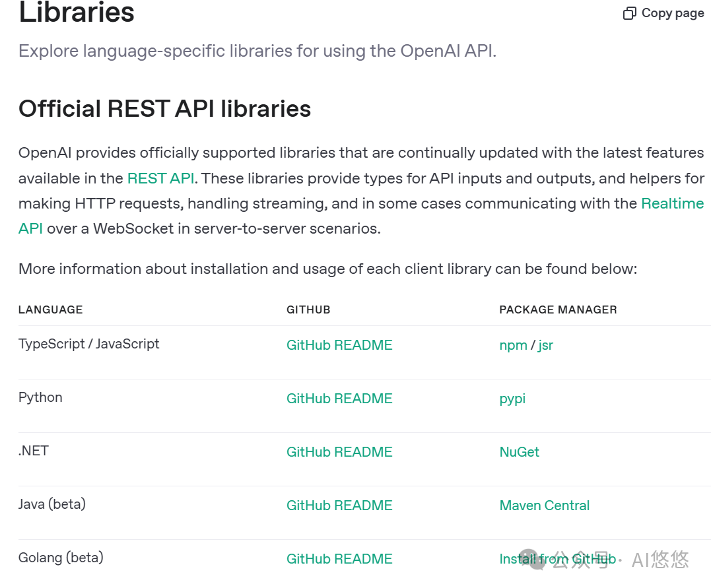The height and width of the screenshot is (588, 711).
Task: Open the Python GitHub README link
Action: pyautogui.click(x=339, y=399)
